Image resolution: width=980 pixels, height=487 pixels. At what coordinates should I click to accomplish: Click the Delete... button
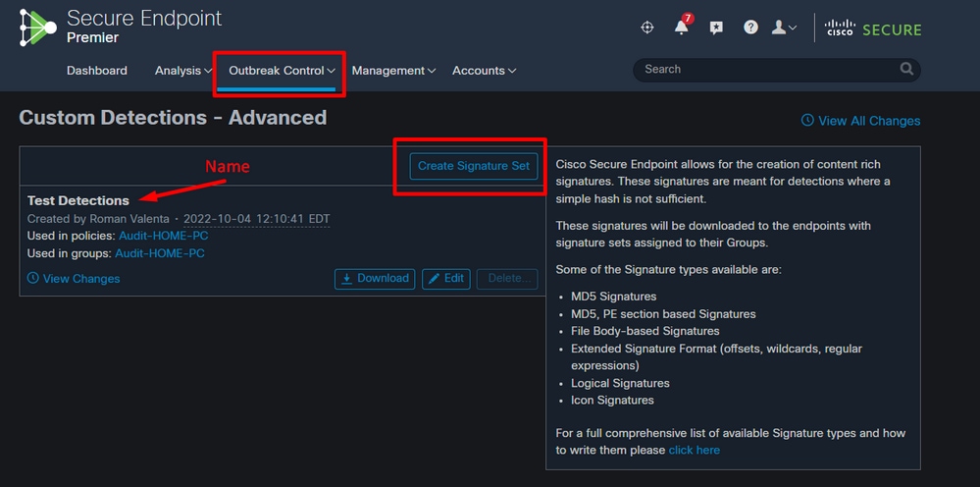click(507, 279)
